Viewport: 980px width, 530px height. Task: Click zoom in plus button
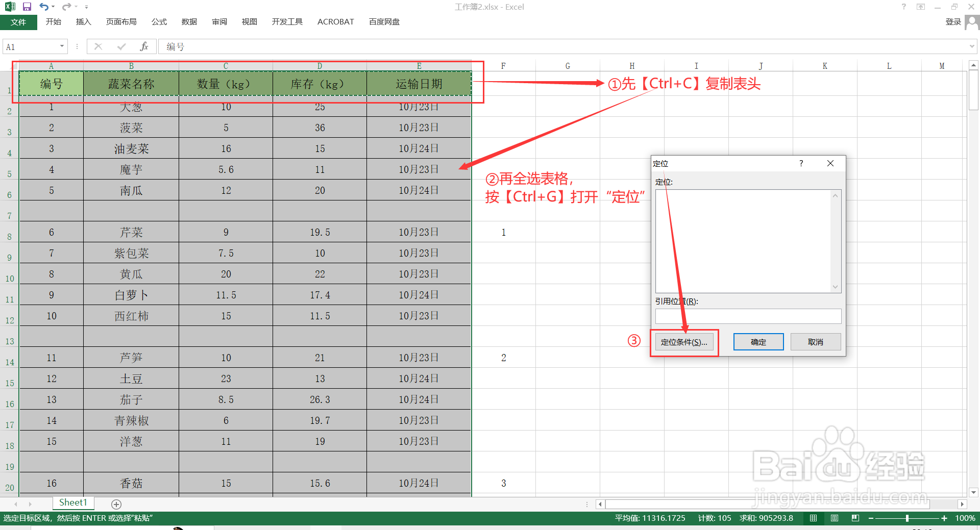click(944, 518)
